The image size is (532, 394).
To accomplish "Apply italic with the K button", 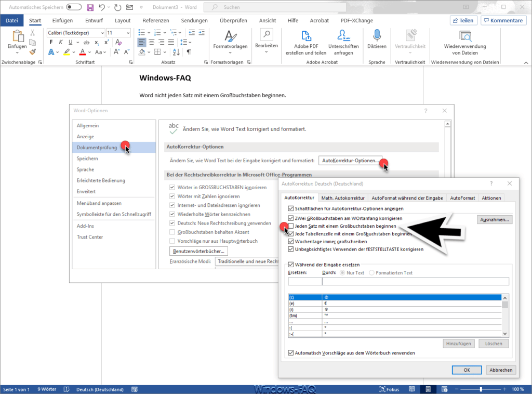I will tap(60, 42).
